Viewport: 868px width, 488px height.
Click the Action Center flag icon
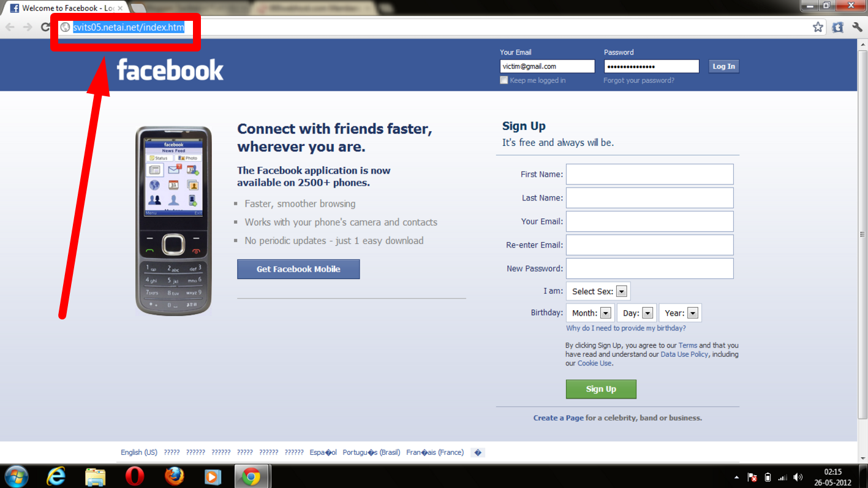752,477
